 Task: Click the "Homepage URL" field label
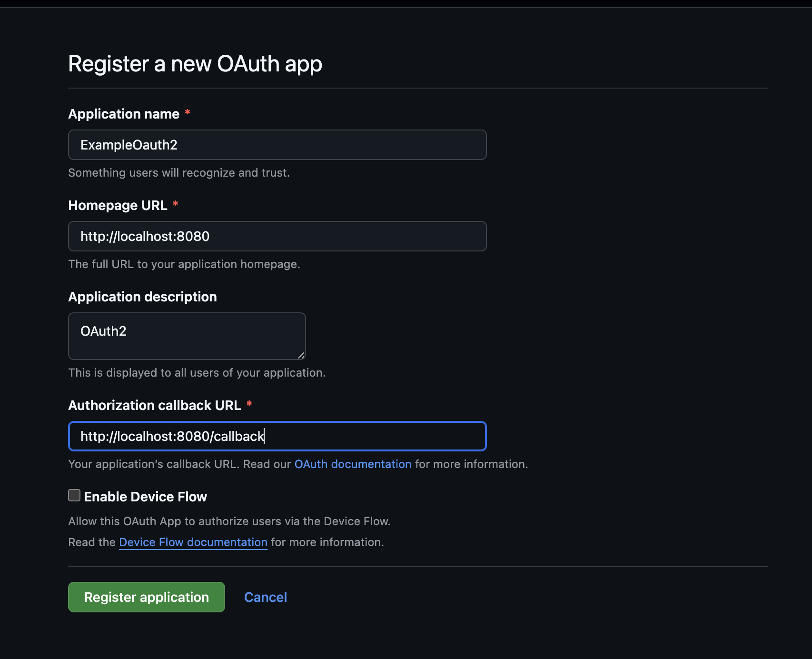pos(118,205)
